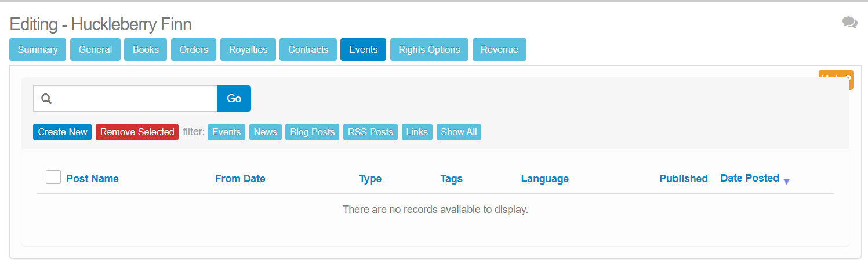
Task: Filter list by Events
Action: tap(226, 132)
